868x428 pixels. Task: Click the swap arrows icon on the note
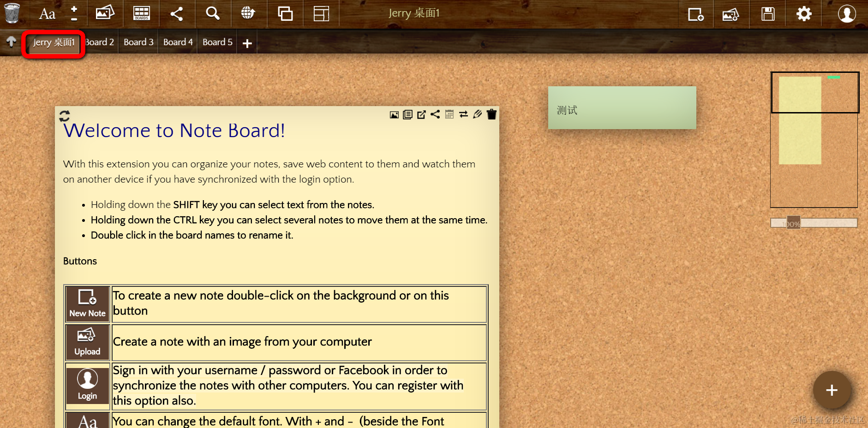[x=463, y=114]
